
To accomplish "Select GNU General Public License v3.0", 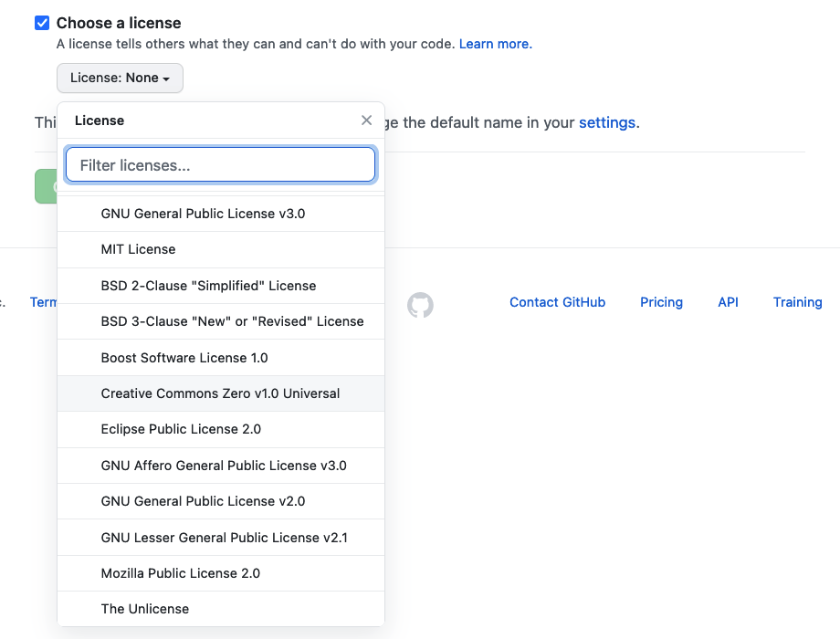I will (221, 214).
